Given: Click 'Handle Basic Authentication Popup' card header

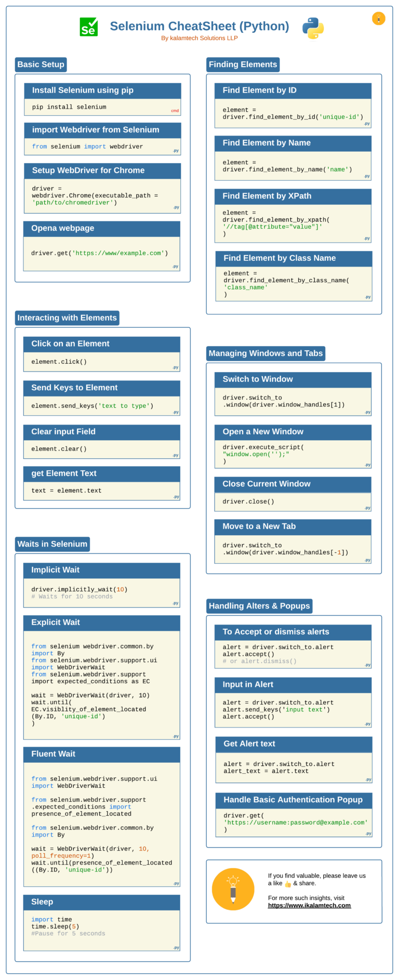Looking at the screenshot, I should pyautogui.click(x=295, y=801).
